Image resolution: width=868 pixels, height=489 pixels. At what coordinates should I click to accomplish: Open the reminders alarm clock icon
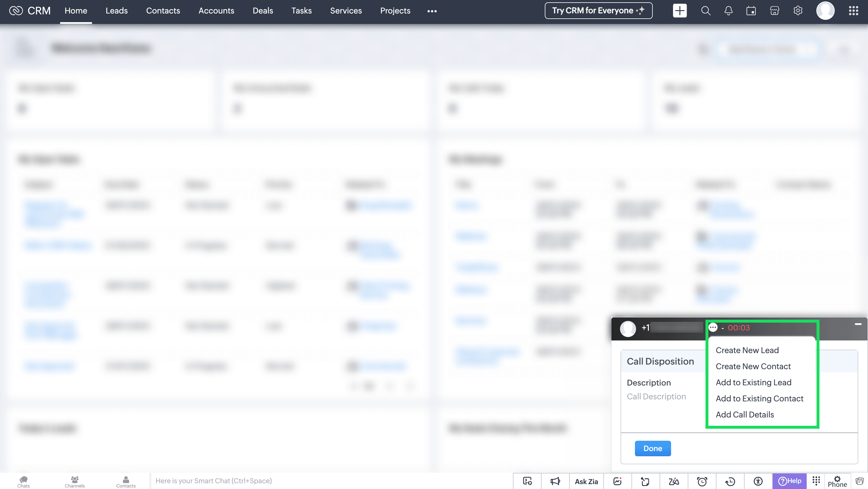702,481
